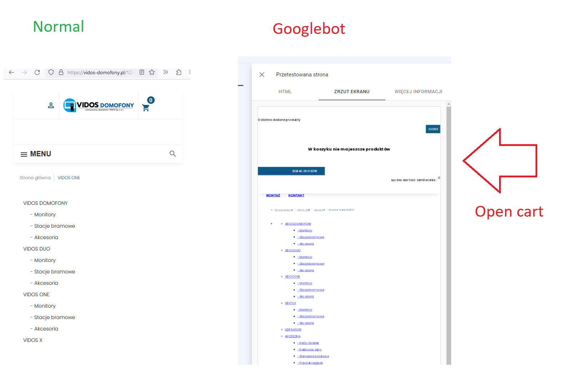Image resolution: width=588 pixels, height=379 pixels.
Task: Open AKCESORIA link in Googlebot screenshot
Action: [293, 336]
